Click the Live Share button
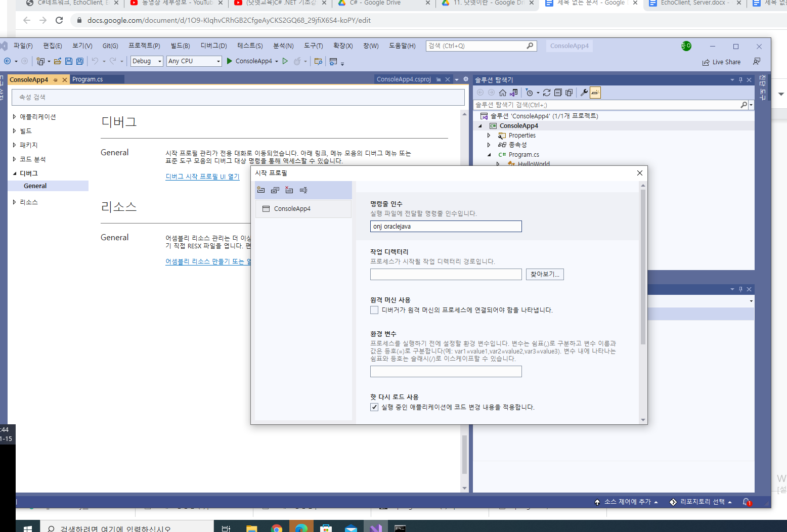The width and height of the screenshot is (787, 532). [721, 62]
